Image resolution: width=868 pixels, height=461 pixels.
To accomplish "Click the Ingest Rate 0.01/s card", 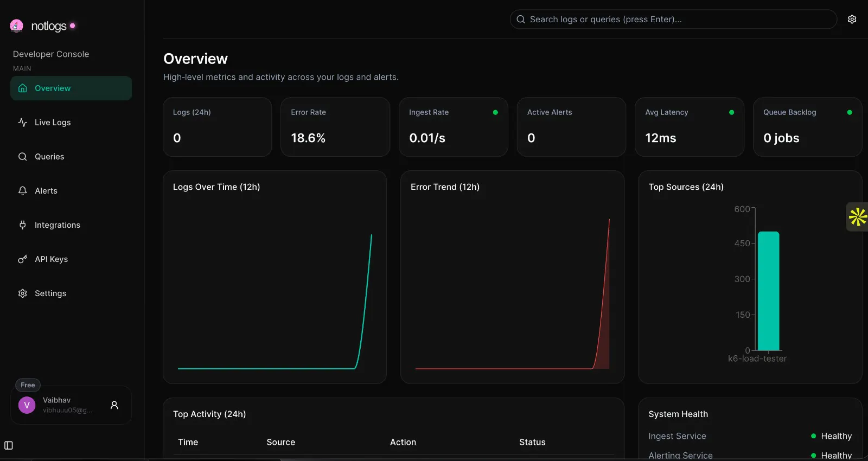I will pyautogui.click(x=454, y=127).
